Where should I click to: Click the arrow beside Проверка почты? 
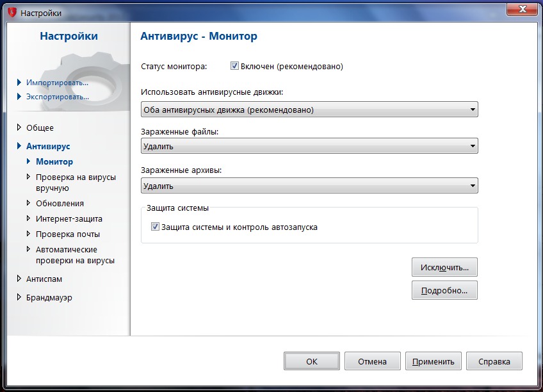click(28, 233)
